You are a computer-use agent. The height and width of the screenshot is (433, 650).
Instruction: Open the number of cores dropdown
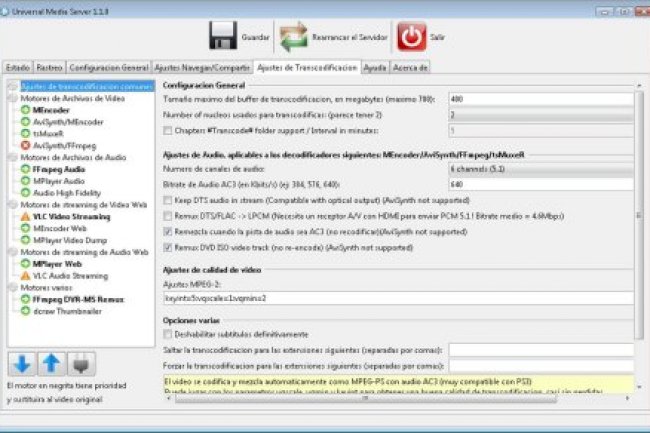point(541,115)
